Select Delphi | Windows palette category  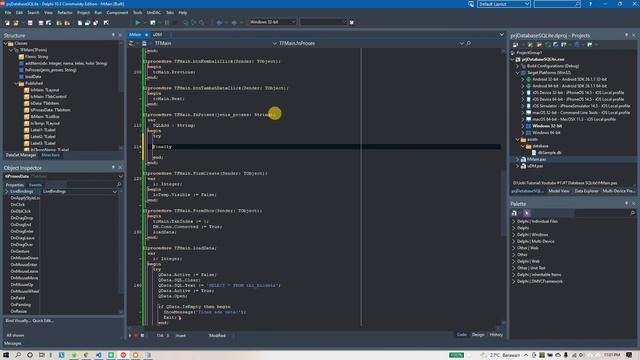click(x=532, y=235)
